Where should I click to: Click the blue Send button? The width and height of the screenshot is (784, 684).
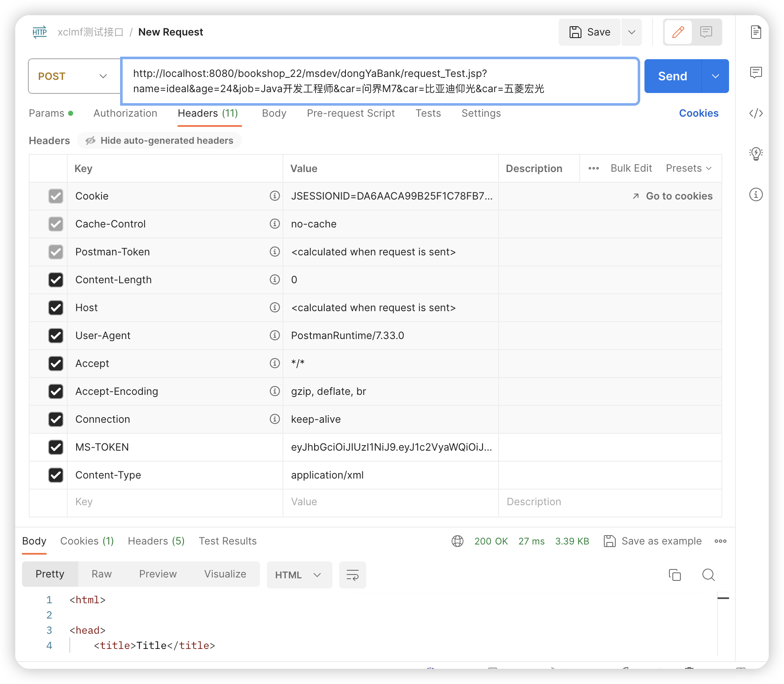[x=673, y=76]
